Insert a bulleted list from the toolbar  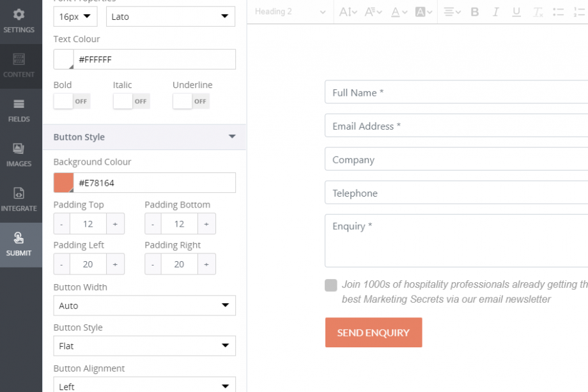click(558, 11)
